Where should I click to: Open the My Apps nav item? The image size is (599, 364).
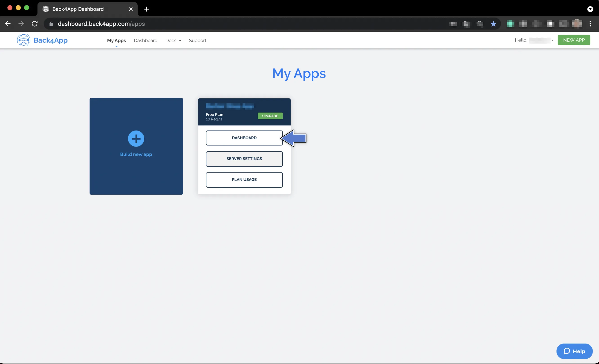pyautogui.click(x=116, y=40)
